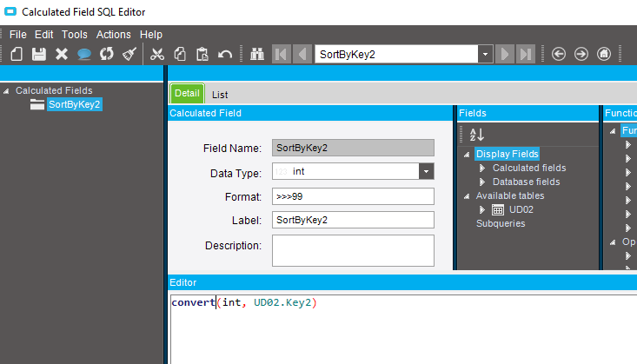The width and height of the screenshot is (637, 364).
Task: Click the SQL expression editor text
Action: click(x=243, y=302)
